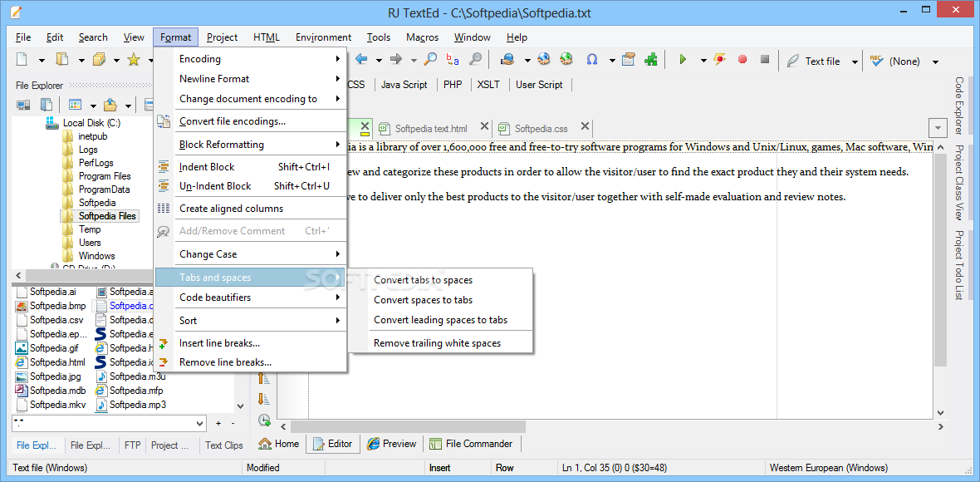Open the Omega icon dropdown arrow
This screenshot has height=482, width=980.
click(613, 61)
